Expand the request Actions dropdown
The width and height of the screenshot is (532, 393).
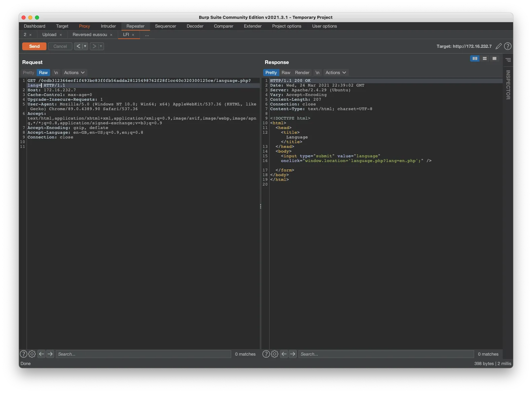click(74, 72)
